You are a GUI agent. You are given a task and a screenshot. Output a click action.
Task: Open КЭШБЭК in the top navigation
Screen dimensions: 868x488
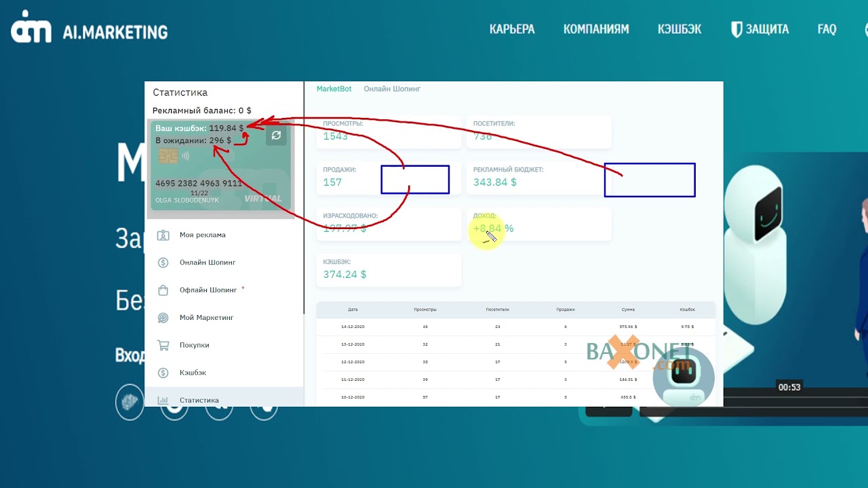(679, 29)
